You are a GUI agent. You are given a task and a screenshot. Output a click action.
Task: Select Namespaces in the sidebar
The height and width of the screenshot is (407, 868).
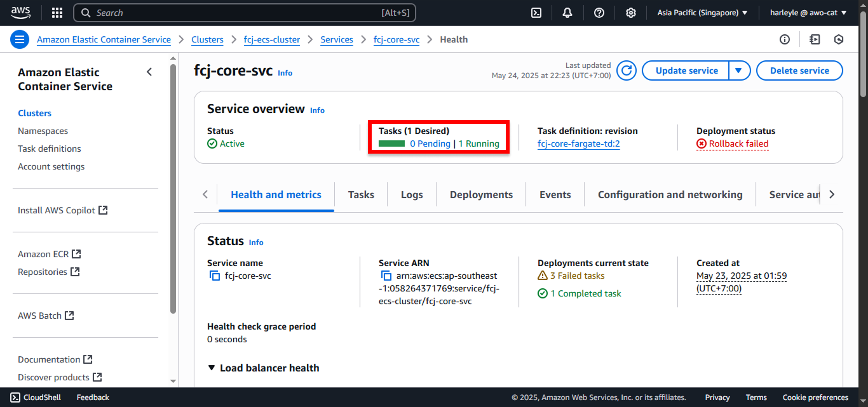43,131
